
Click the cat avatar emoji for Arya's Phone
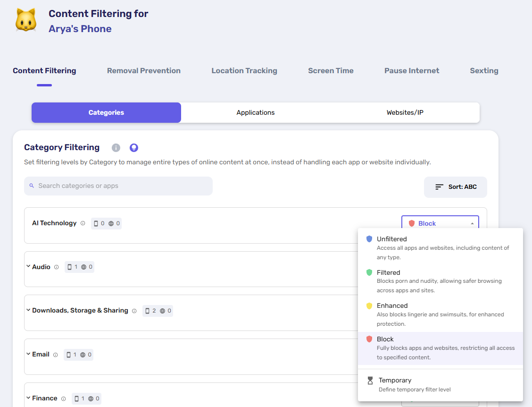click(26, 20)
